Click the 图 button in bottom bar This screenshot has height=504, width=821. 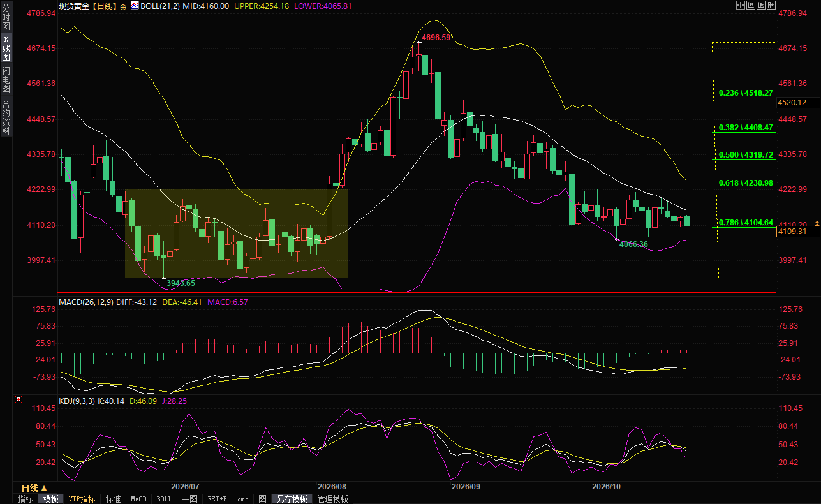click(262, 499)
